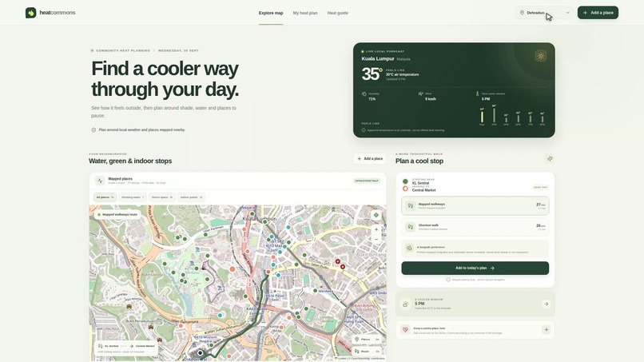Click the leaf icon in footpath preference note
Image resolution: width=644 pixels, height=362 pixels.
[x=408, y=249]
